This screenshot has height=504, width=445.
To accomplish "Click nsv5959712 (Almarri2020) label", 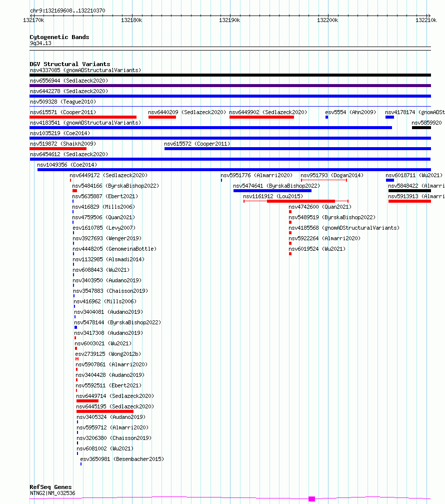I will coord(112,427).
